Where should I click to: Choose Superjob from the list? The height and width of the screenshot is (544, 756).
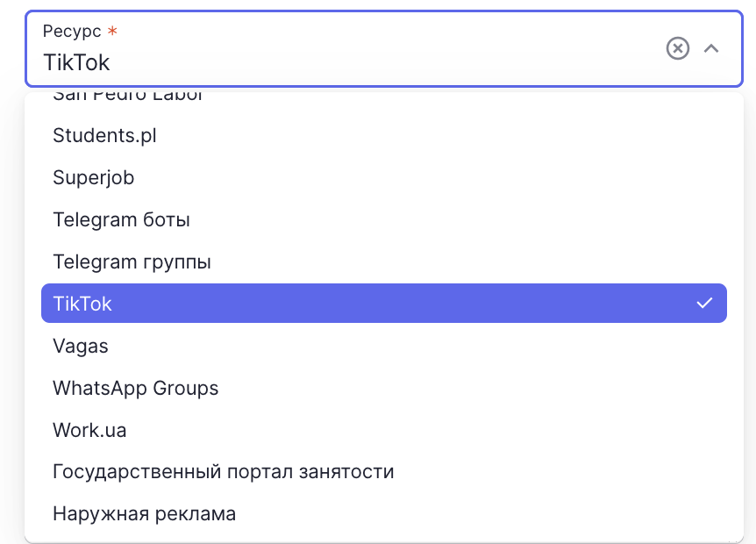pyautogui.click(x=384, y=177)
